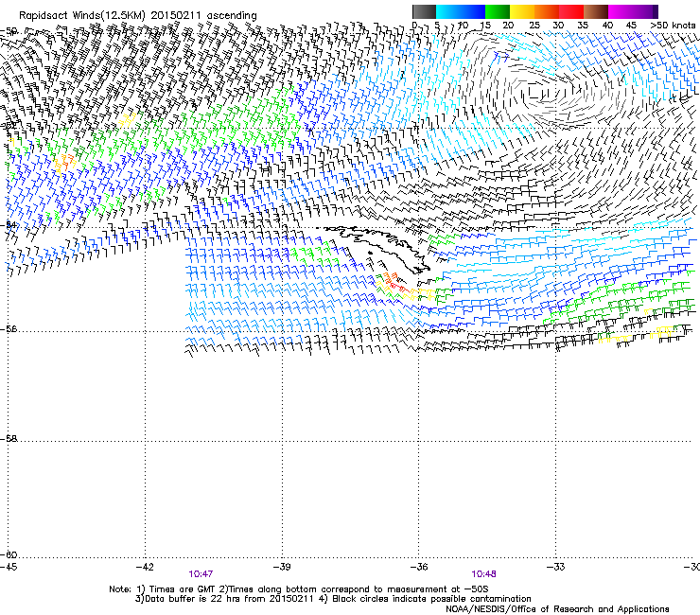
Task: Click the brown 35-40 knots legend swatch
Action: 596,11
